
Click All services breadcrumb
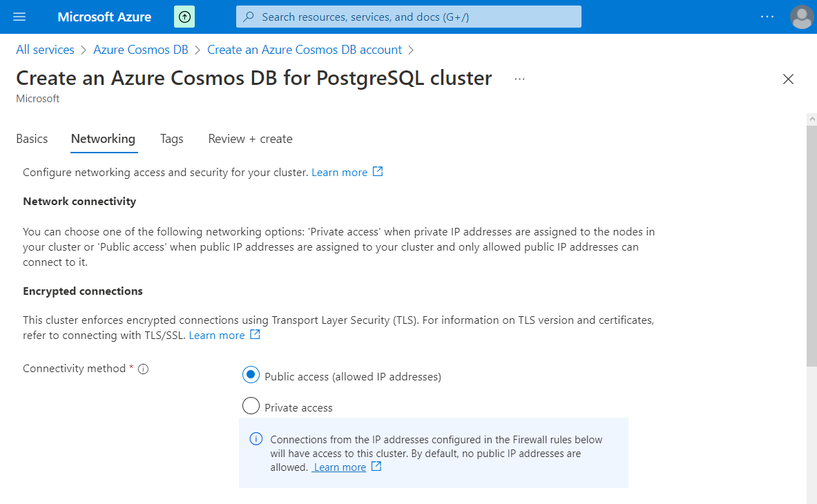(x=46, y=50)
